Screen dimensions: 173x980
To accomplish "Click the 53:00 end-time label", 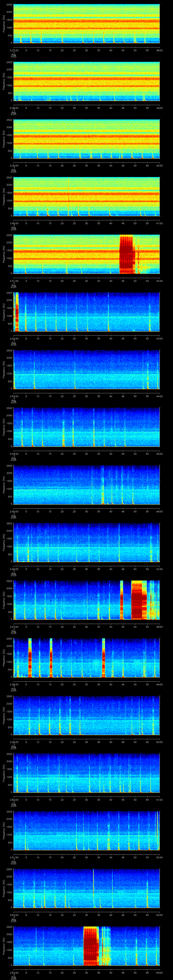I will (x=159, y=915).
